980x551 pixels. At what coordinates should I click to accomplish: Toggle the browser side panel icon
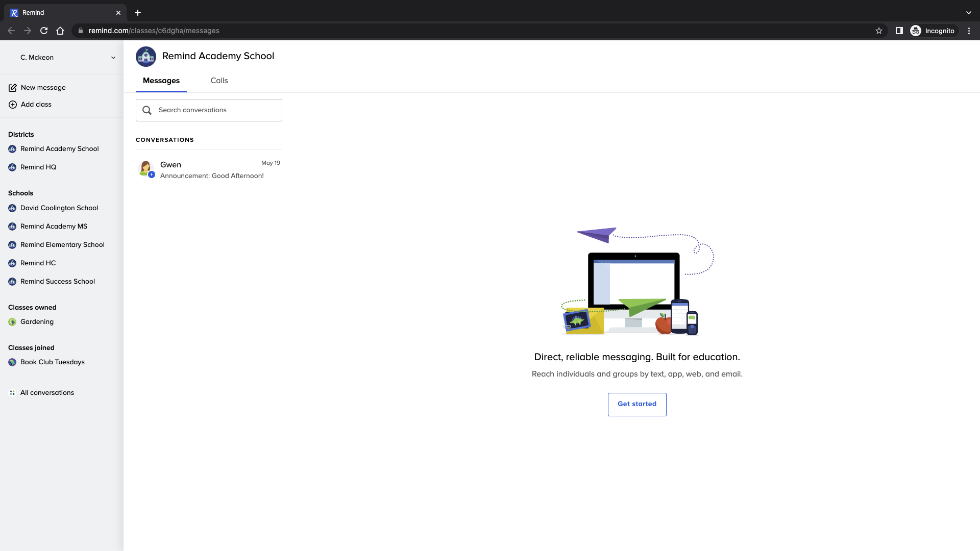[899, 31]
